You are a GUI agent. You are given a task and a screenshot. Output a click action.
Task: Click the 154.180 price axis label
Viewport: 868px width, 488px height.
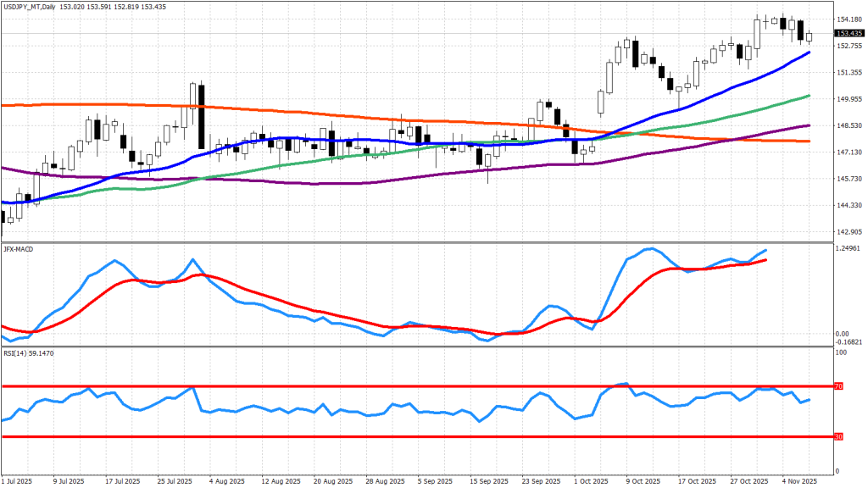(849, 19)
